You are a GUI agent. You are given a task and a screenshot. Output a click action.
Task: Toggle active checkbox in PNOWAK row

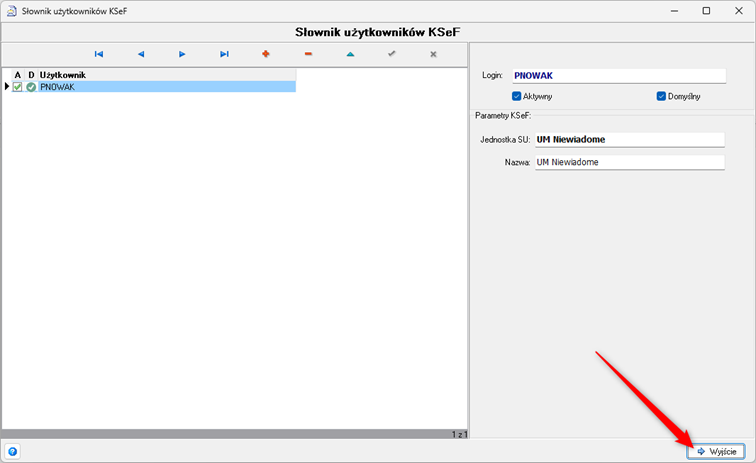18,87
